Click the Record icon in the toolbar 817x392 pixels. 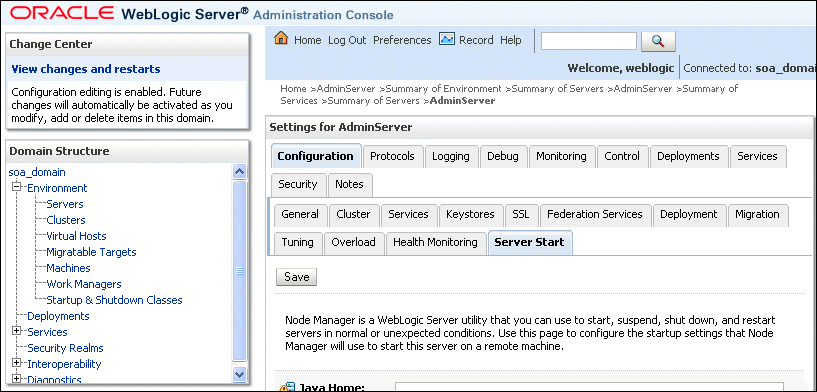tap(447, 40)
